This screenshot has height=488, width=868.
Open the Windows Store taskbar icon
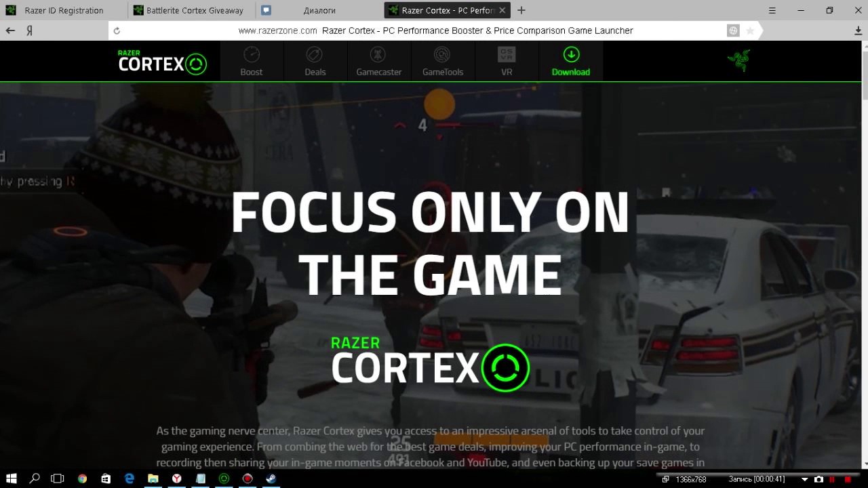click(x=106, y=479)
